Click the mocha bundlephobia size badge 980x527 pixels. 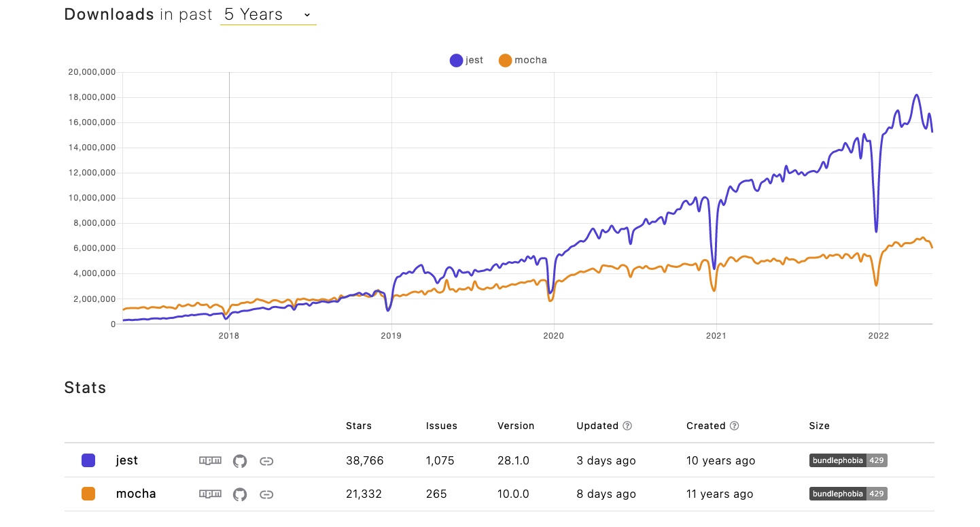(848, 494)
